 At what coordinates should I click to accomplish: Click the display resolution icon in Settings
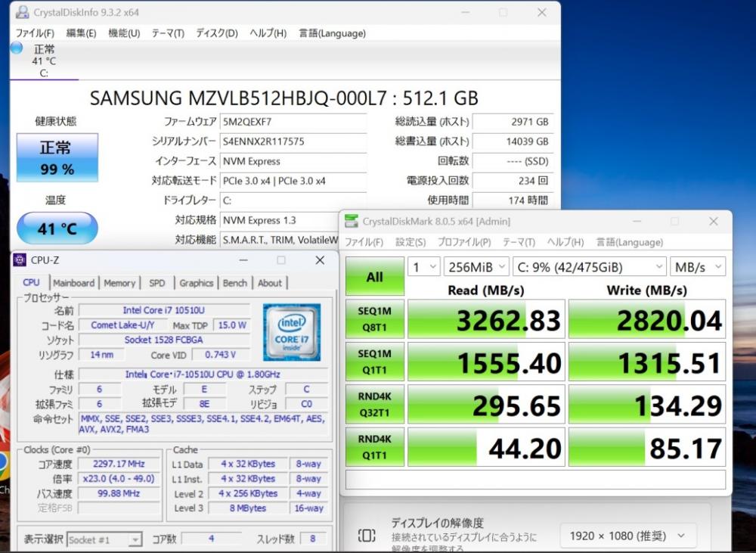pos(367,535)
